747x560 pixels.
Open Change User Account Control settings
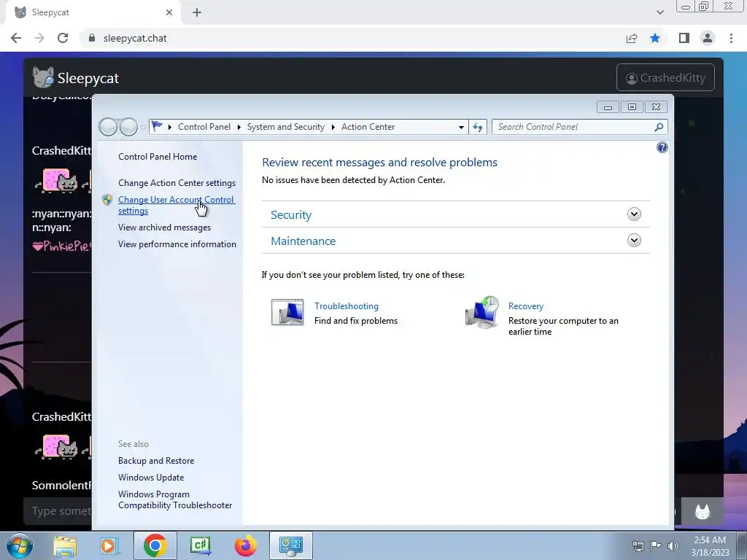click(177, 205)
